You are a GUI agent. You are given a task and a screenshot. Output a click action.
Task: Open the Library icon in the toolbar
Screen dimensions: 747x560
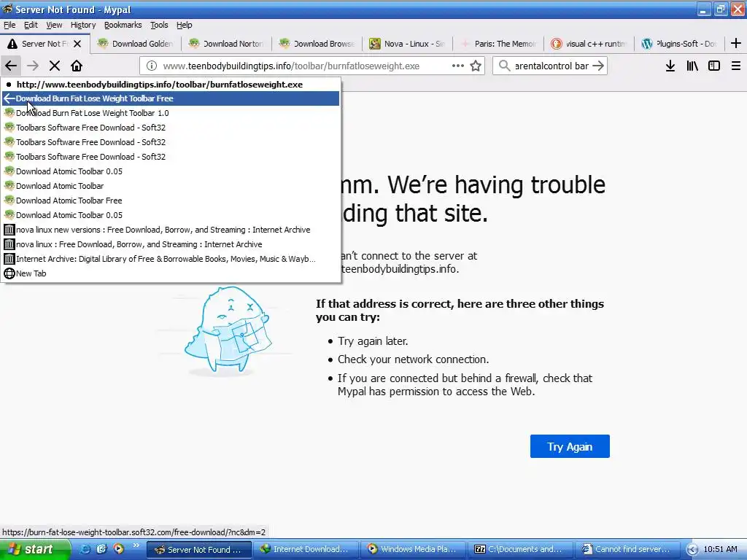(x=692, y=66)
